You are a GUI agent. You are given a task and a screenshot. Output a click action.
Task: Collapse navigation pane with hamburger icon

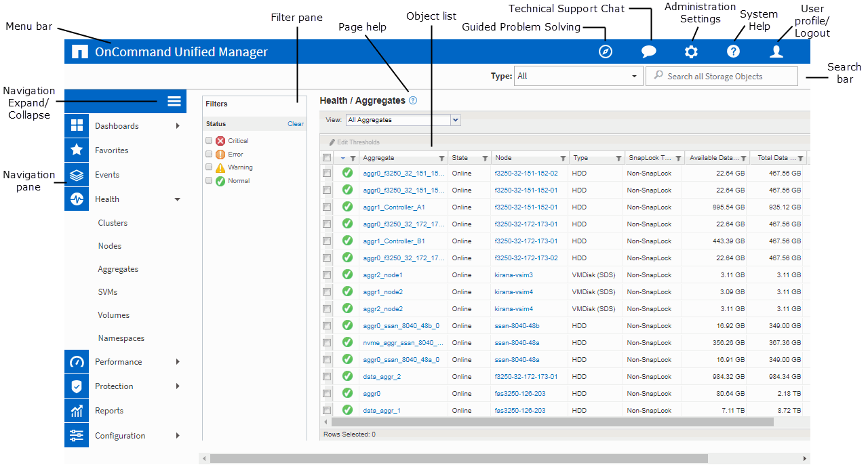click(x=174, y=101)
